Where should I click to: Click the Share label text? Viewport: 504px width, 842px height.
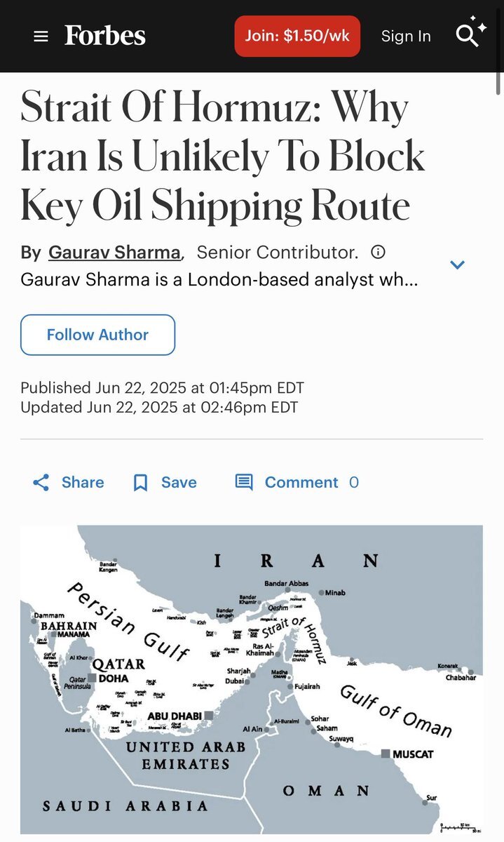point(83,483)
